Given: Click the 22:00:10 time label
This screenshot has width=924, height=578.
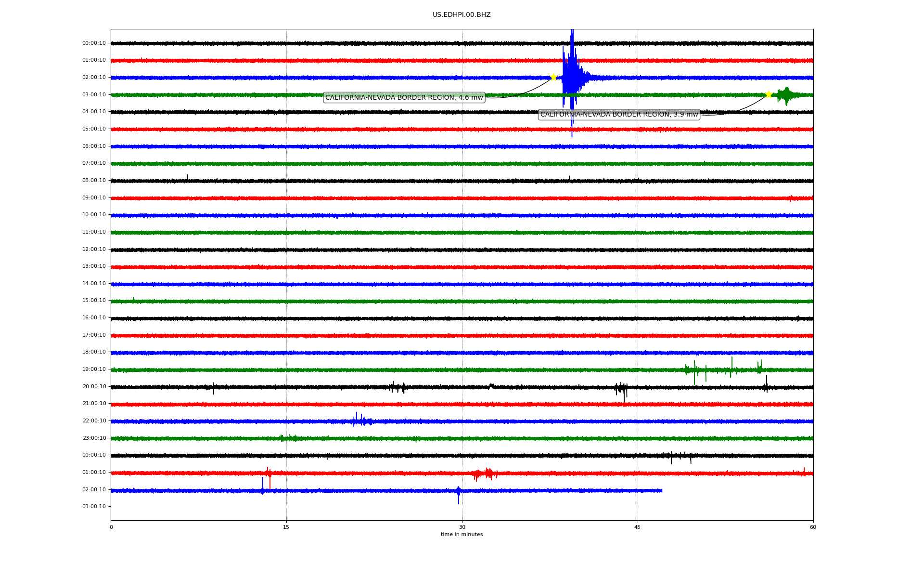Looking at the screenshot, I should coord(94,421).
